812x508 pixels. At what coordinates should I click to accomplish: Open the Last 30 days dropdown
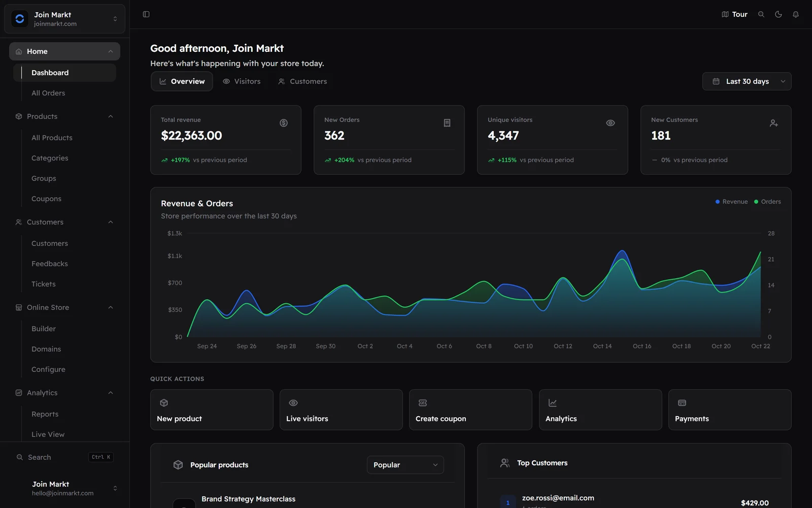pyautogui.click(x=747, y=81)
